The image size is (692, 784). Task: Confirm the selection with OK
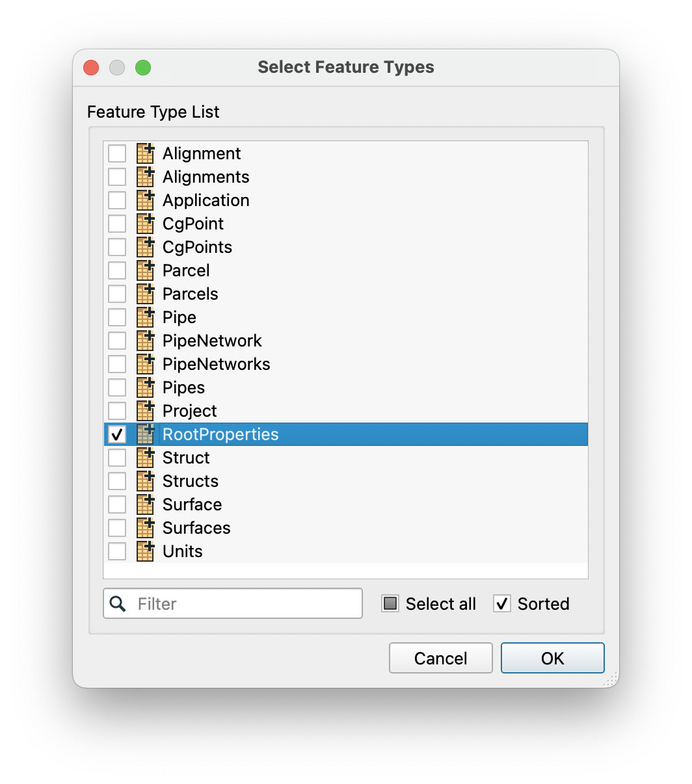tap(553, 659)
